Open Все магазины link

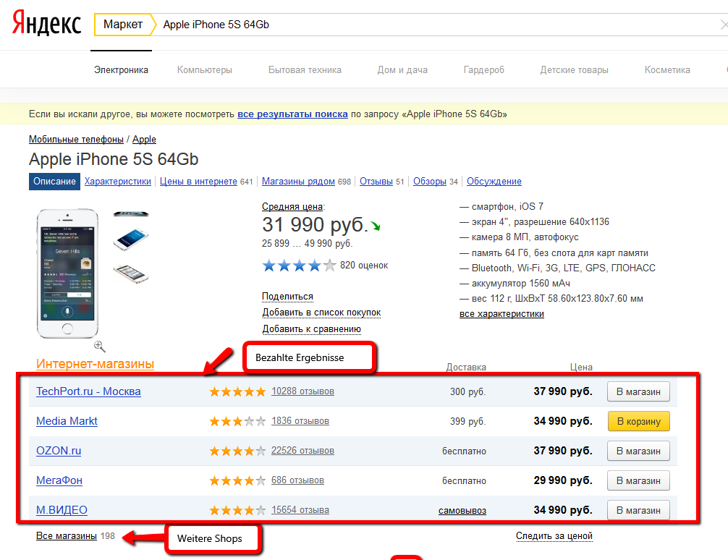coord(67,536)
